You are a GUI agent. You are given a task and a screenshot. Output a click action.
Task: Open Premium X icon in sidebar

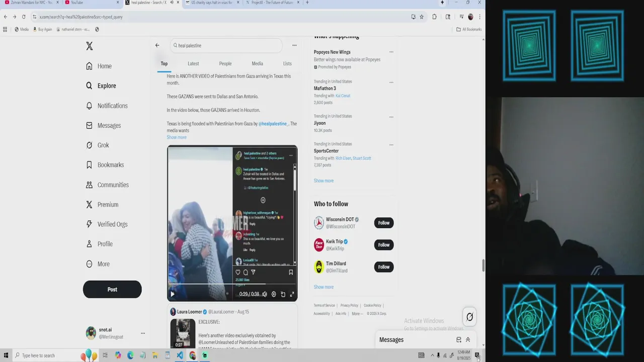point(89,205)
